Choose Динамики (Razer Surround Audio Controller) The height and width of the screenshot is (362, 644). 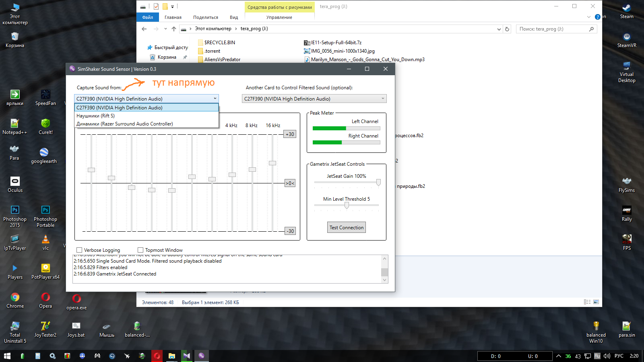[x=147, y=124]
